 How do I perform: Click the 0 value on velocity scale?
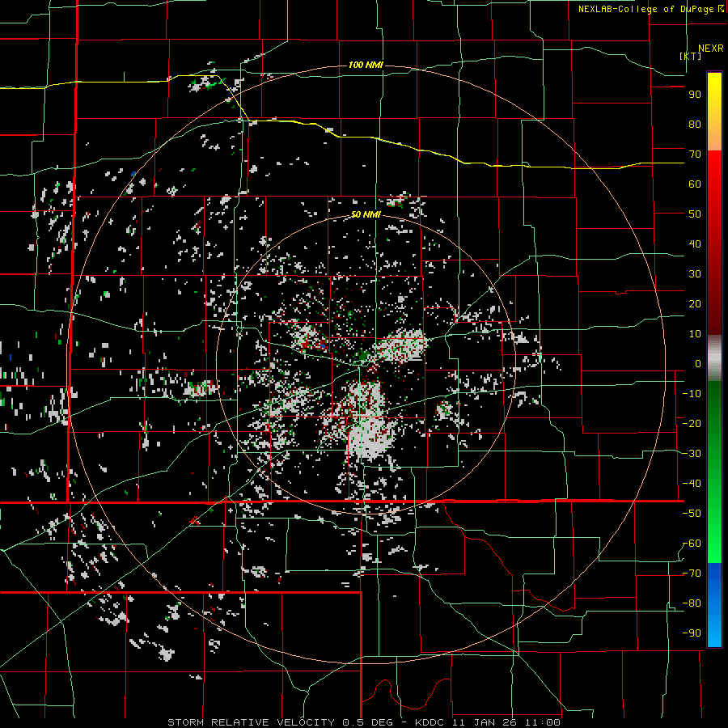tap(698, 363)
